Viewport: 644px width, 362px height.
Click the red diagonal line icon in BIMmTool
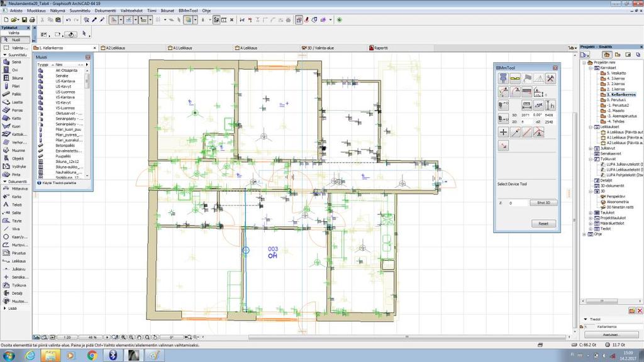coord(526,132)
